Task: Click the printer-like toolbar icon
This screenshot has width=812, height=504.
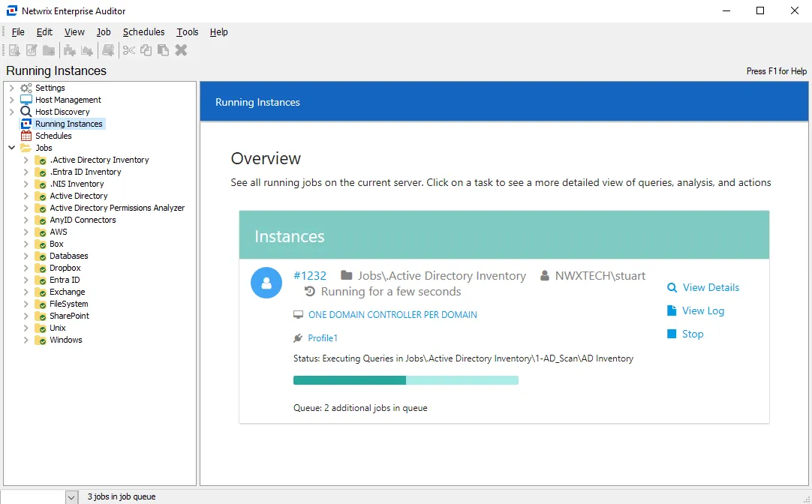Action: tap(108, 50)
